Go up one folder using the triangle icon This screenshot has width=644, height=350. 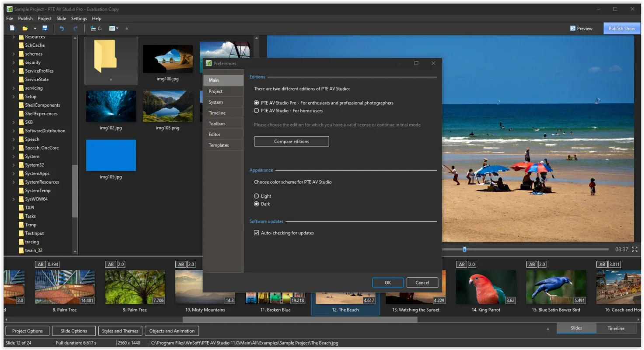(127, 28)
